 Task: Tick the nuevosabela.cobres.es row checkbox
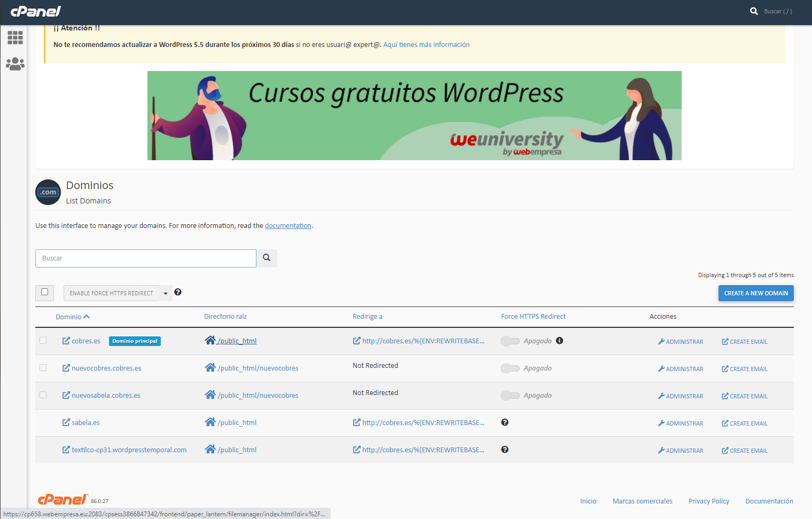tap(43, 395)
